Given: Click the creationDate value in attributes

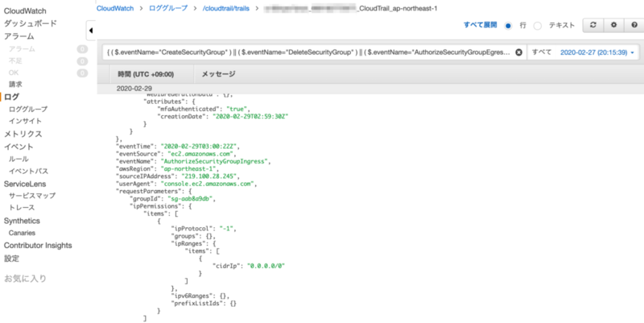Looking at the screenshot, I should click(x=250, y=117).
